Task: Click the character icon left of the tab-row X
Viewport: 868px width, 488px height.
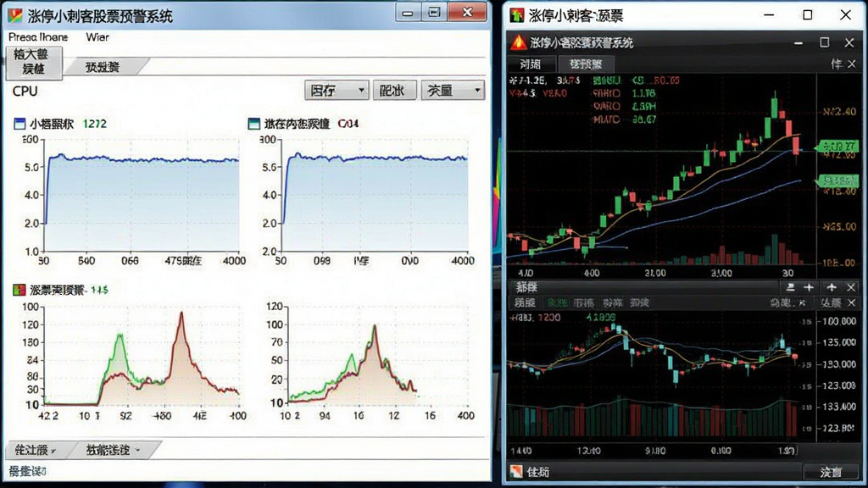Action: pyautogui.click(x=837, y=64)
